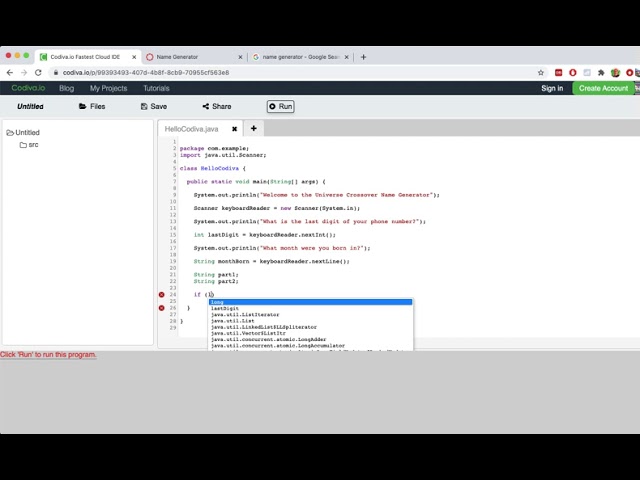Click the 'String part2;' code line
Image resolution: width=640 pixels, height=480 pixels.
(216, 281)
